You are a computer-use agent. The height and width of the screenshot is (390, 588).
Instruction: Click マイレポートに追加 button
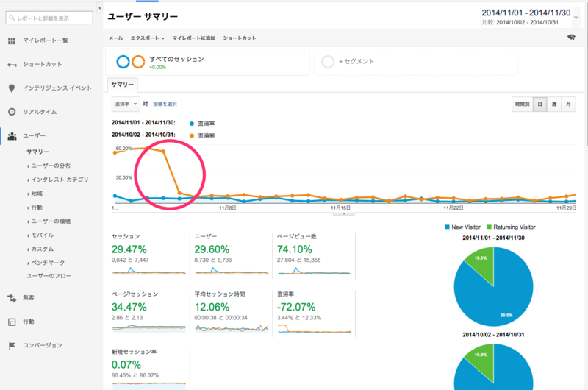click(193, 38)
